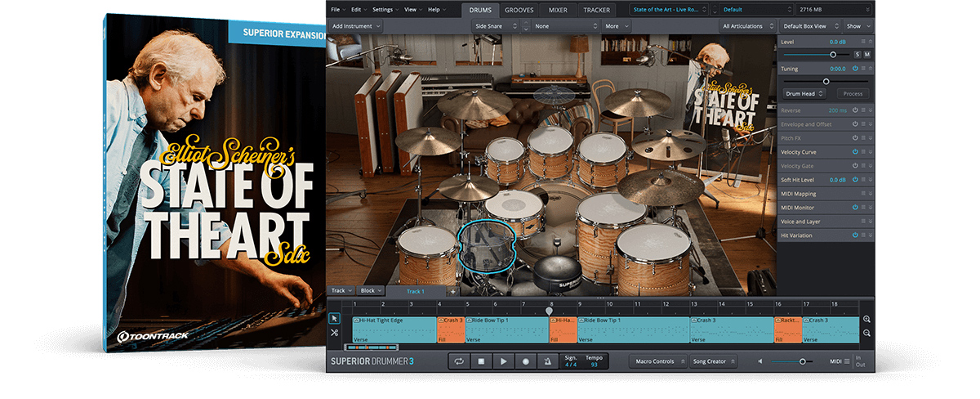
Task: Enable Envelope and Offset power button
Action: point(855,124)
